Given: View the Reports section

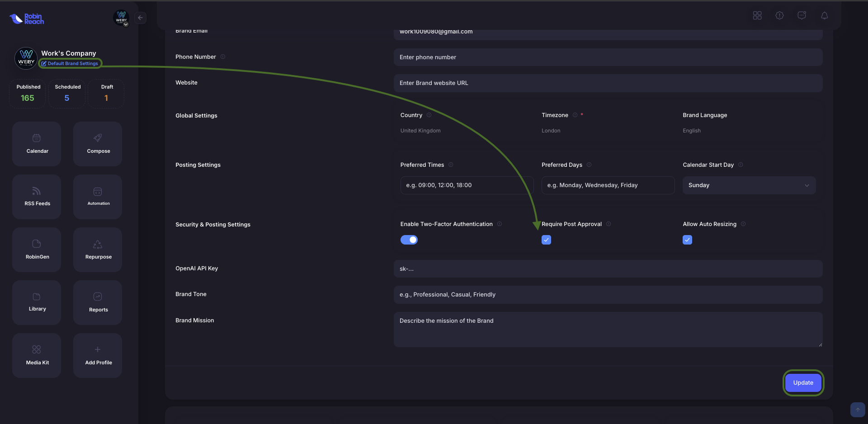Looking at the screenshot, I should tap(98, 302).
